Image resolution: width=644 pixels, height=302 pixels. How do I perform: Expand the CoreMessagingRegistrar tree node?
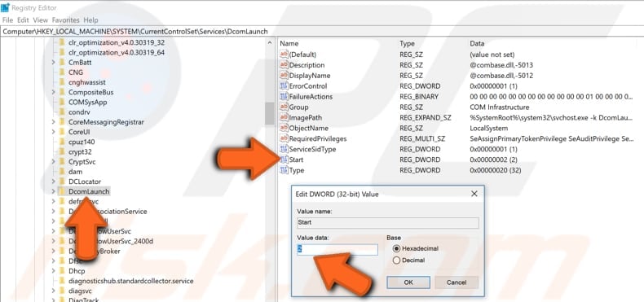point(53,122)
